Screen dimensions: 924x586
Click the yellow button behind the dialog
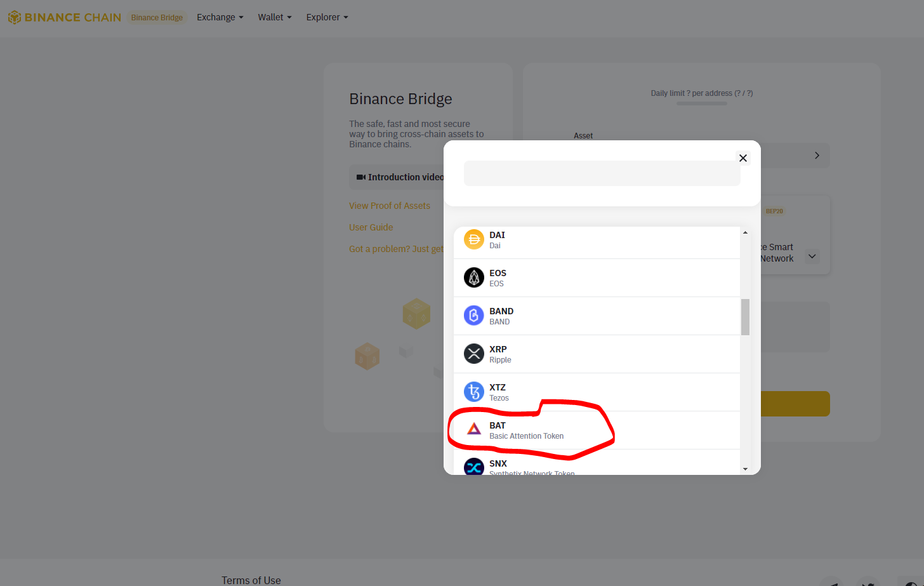795,404
